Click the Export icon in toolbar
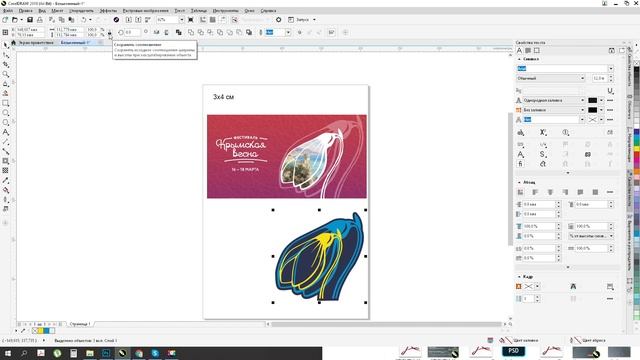The height and width of the screenshot is (360, 640). tap(138, 20)
